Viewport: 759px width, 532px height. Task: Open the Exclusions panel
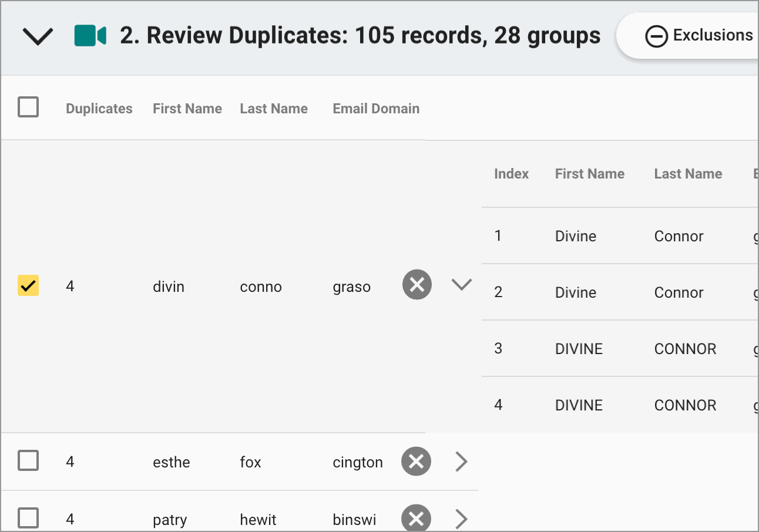713,35
